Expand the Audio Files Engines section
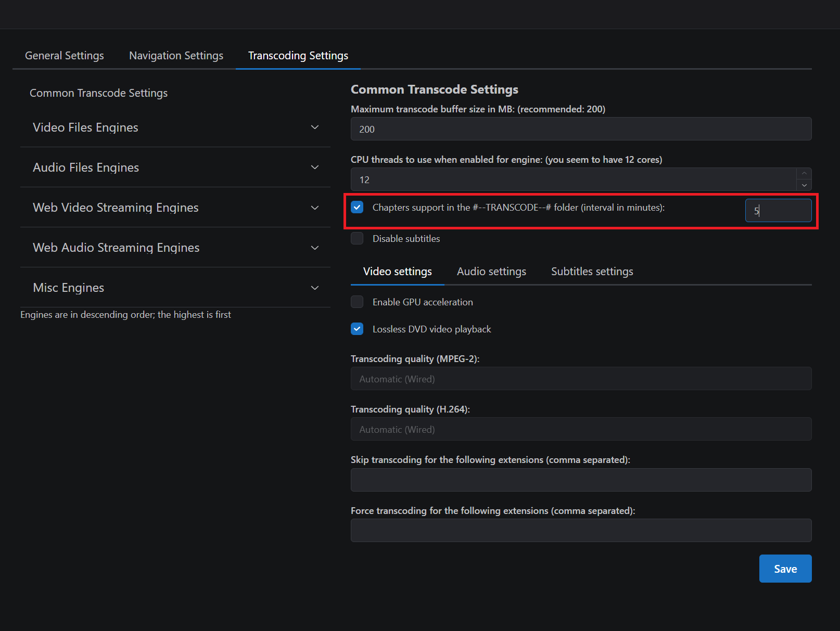840x631 pixels. [175, 168]
